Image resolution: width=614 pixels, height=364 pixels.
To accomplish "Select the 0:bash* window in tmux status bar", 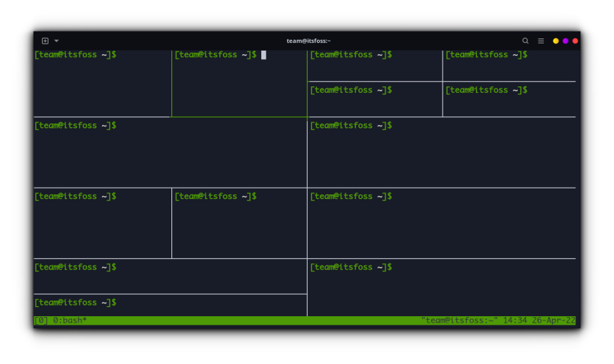I will (x=70, y=320).
